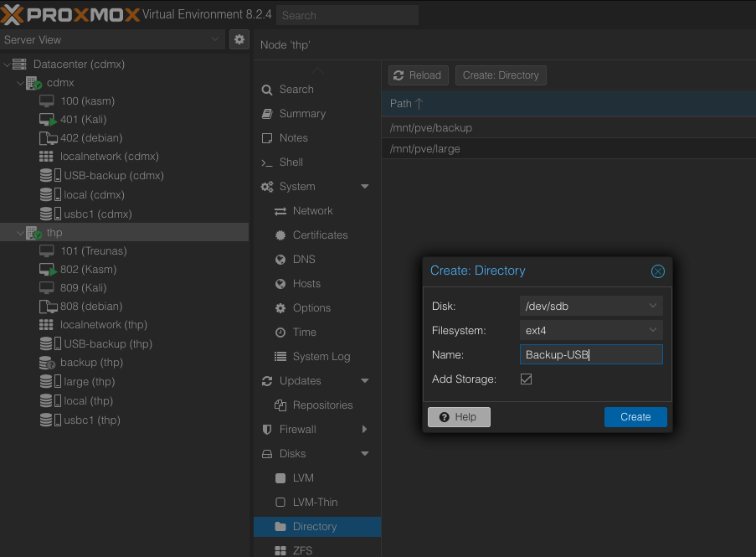Click the Shell terminal icon
This screenshot has height=557, width=756.
coord(267,162)
